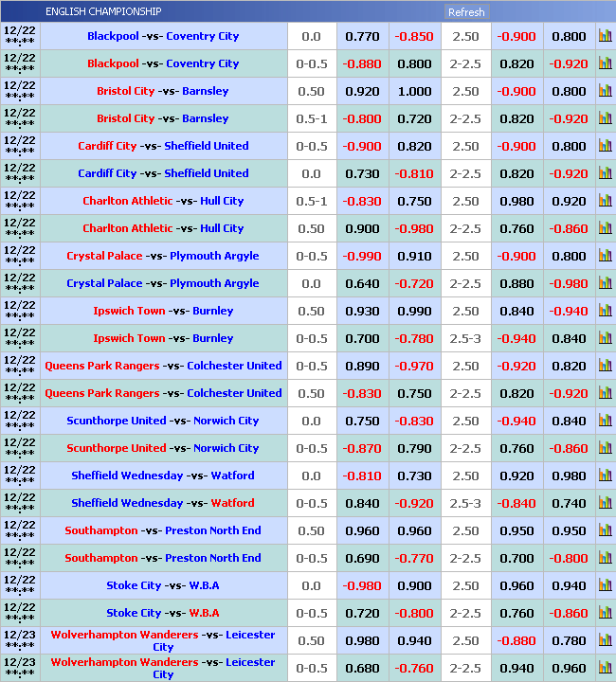Screen dimensions: 616x682
Task: View chart for Scunthorpe United 0.0 handicap row
Action: click(605, 422)
